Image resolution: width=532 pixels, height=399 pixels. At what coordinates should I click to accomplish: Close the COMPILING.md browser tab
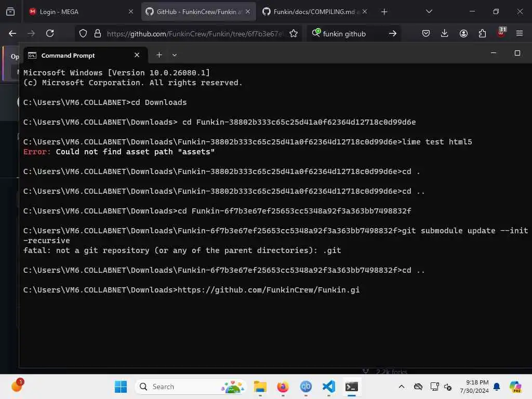(x=365, y=12)
